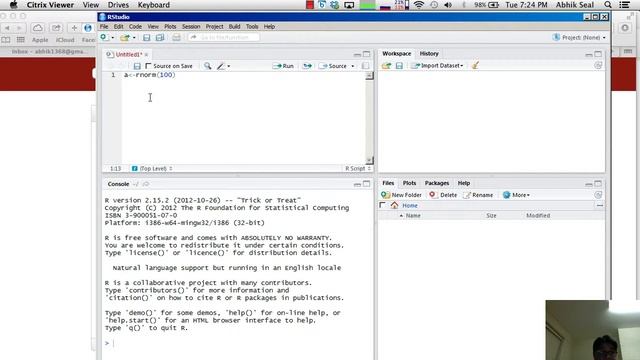
Task: Click the code tools wand icon
Action: pos(221,66)
